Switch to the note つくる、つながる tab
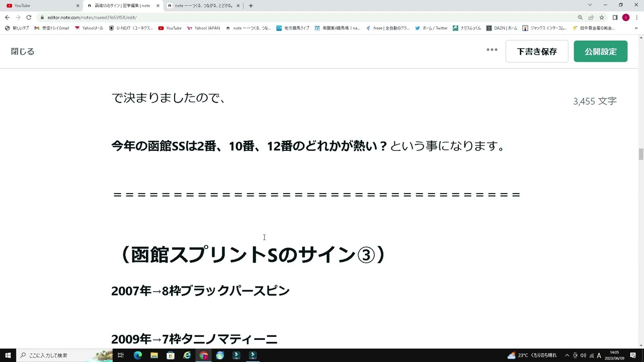Image resolution: width=644 pixels, height=362 pixels. pyautogui.click(x=201, y=6)
